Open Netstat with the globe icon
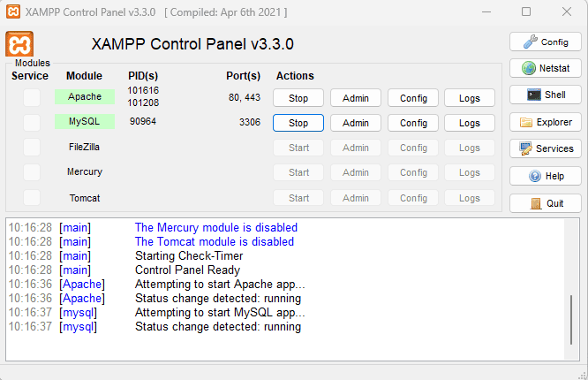 pyautogui.click(x=546, y=68)
